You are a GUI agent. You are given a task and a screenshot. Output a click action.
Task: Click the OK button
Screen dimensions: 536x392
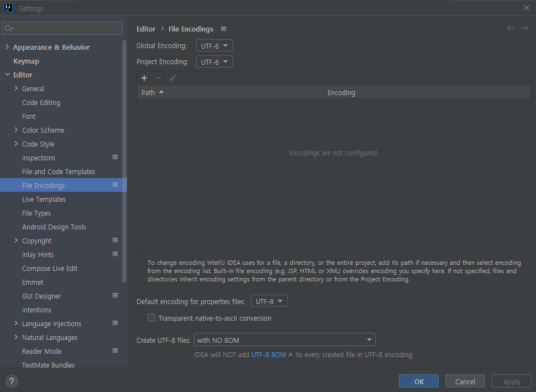(x=419, y=381)
